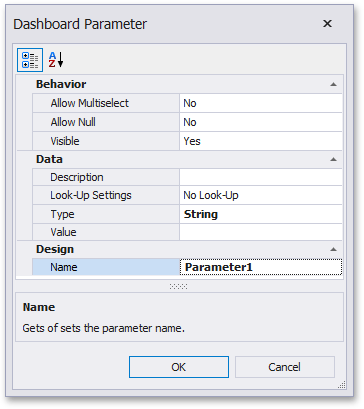
Task: Sort properties alphabetically with the A-Z icon
Action: 56,60
